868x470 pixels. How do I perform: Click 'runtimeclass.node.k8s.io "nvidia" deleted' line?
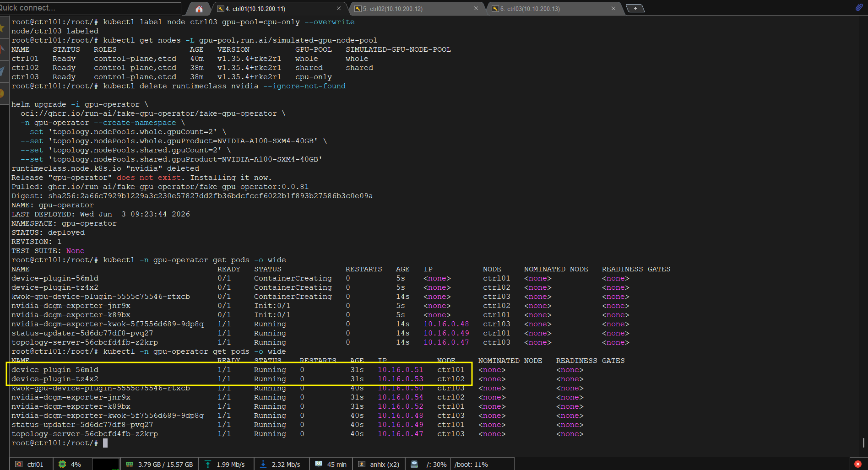tap(105, 168)
